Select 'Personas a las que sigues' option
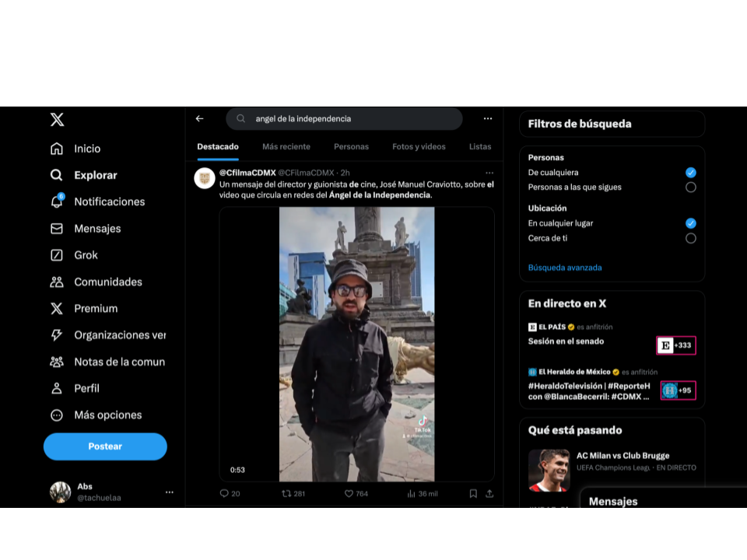This screenshot has height=560, width=747. tap(690, 187)
